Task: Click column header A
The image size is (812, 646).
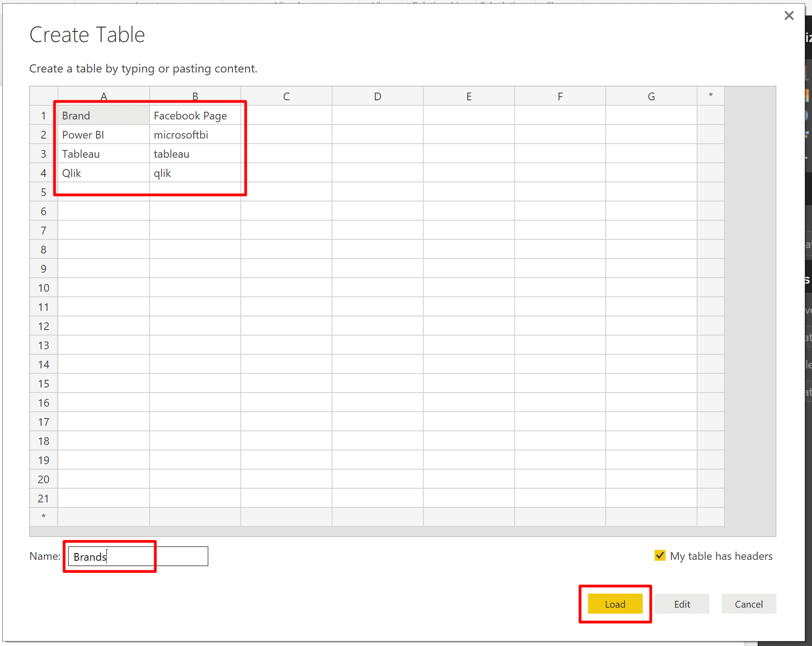Action: point(104,96)
